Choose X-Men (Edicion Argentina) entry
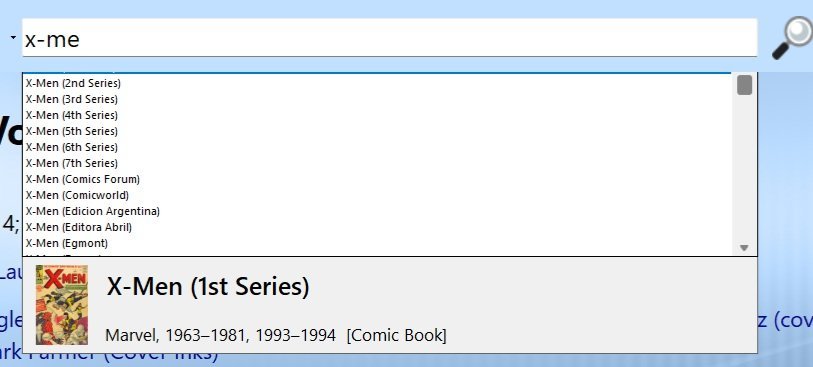The width and height of the screenshot is (813, 367). click(x=377, y=211)
